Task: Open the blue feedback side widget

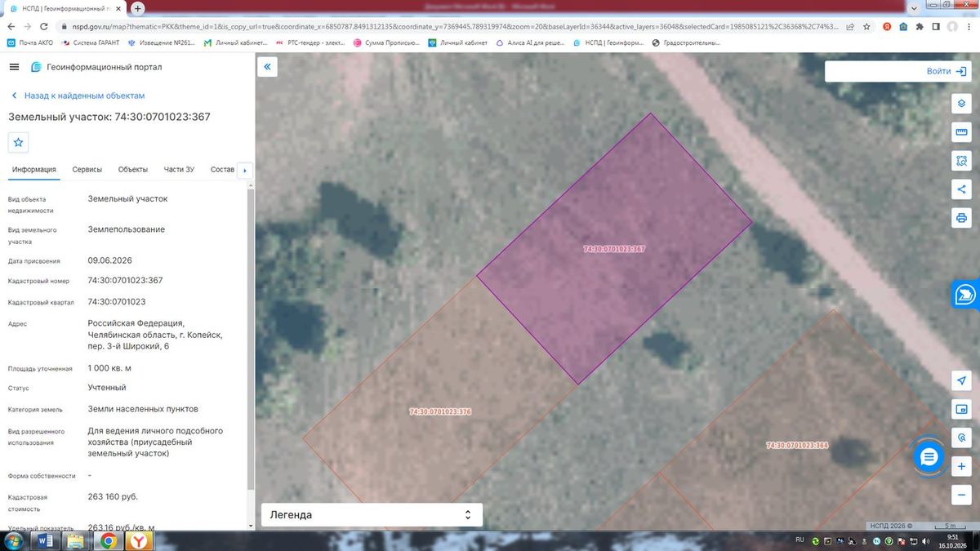Action: [x=965, y=294]
